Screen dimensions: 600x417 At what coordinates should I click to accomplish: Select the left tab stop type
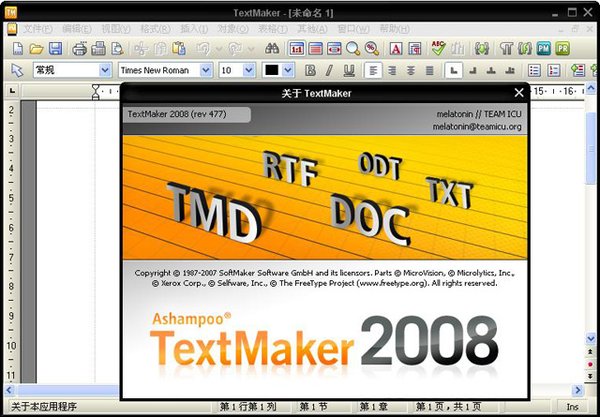coord(453,70)
